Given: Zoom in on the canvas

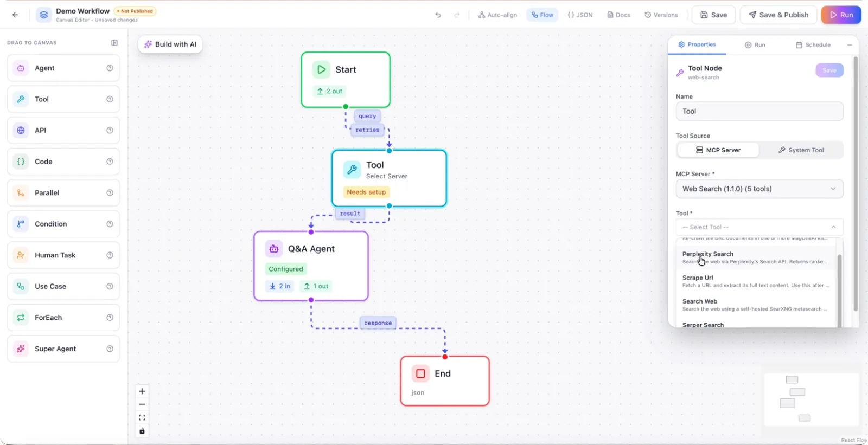Looking at the screenshot, I should (x=142, y=391).
